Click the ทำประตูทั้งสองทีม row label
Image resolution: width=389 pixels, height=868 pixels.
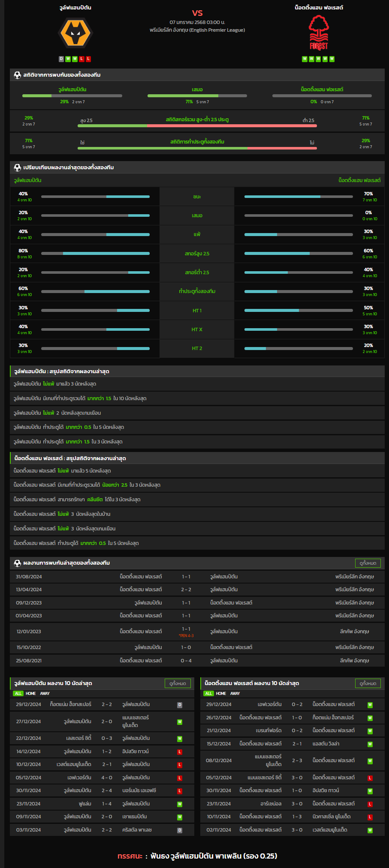[197, 291]
